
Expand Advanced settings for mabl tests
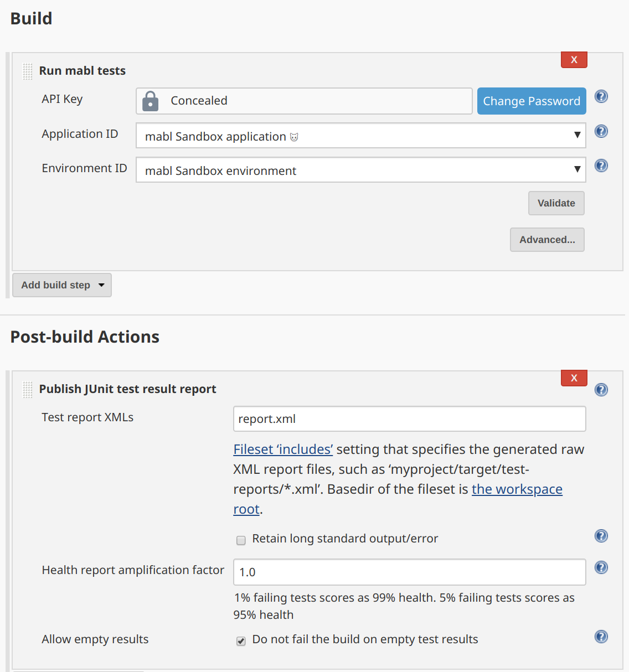547,240
